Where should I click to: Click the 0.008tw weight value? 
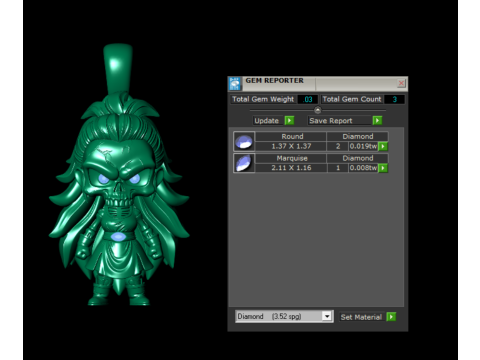(x=363, y=168)
